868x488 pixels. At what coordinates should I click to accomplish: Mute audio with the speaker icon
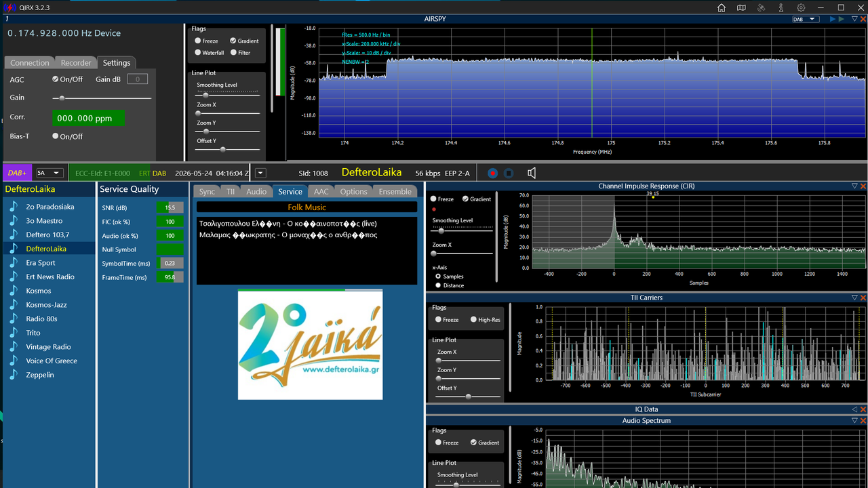[532, 173]
